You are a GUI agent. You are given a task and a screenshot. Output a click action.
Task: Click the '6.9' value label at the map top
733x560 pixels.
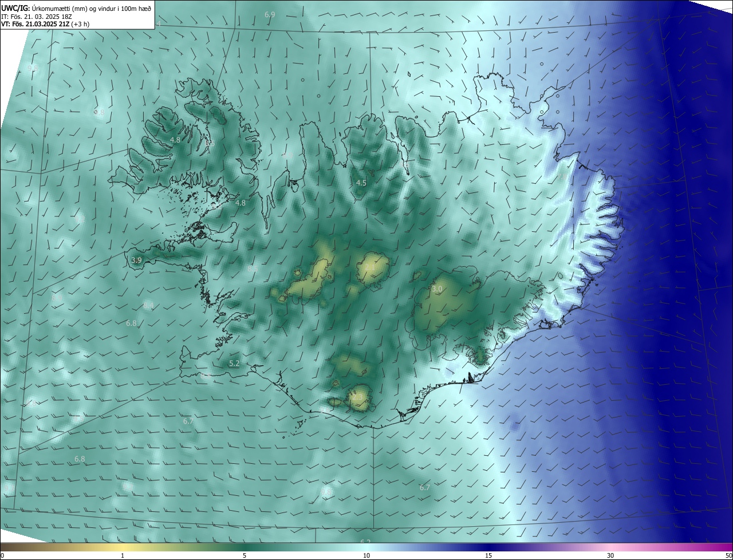tap(270, 14)
